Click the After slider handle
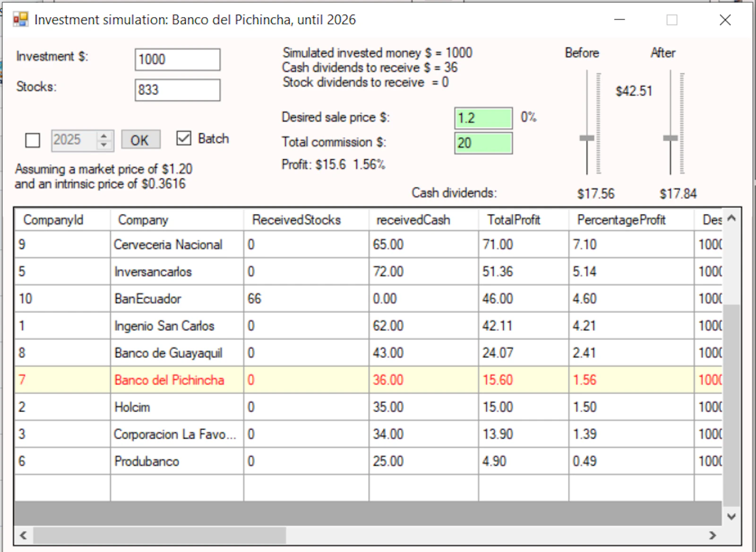Viewport: 756px width, 552px height. click(x=670, y=138)
